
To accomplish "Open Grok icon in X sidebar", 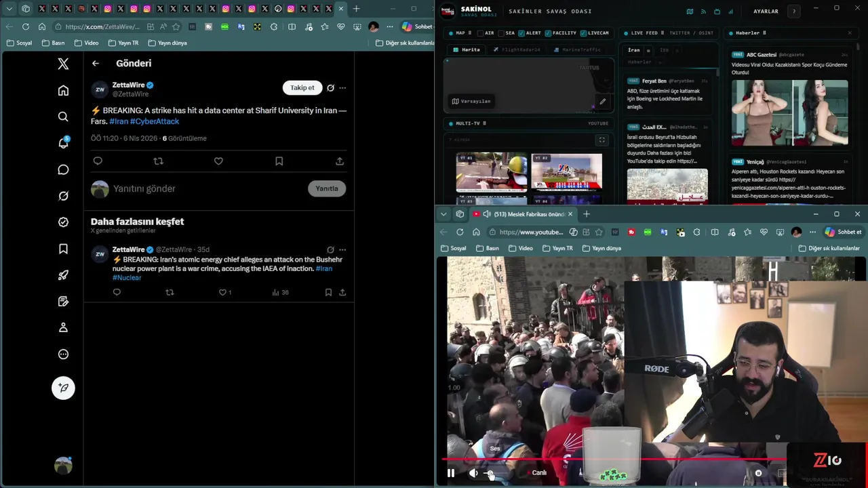I will tap(63, 196).
